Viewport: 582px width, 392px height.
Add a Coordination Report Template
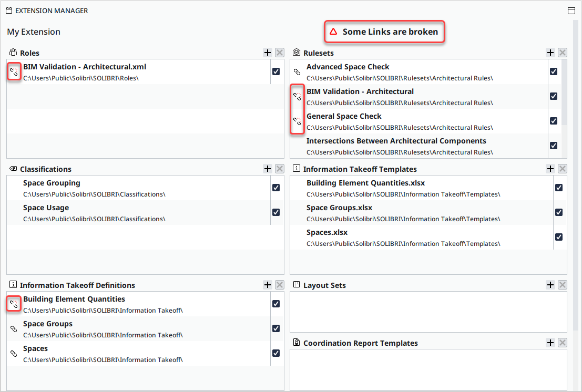click(x=550, y=343)
